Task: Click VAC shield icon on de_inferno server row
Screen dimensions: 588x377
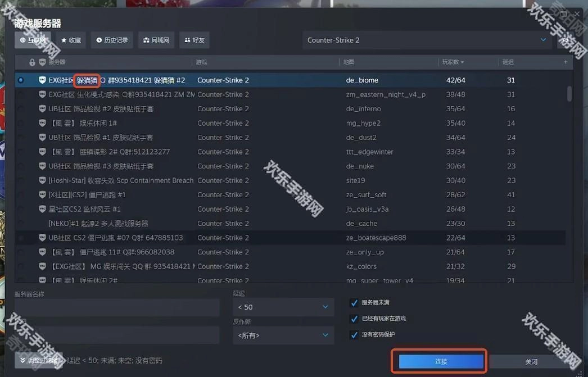Action: pyautogui.click(x=42, y=109)
